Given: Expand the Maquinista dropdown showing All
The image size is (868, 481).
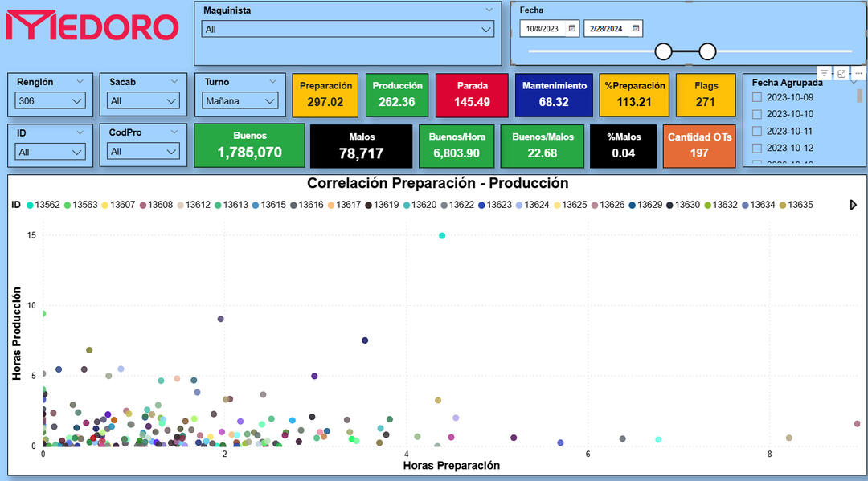Looking at the screenshot, I should click(347, 30).
